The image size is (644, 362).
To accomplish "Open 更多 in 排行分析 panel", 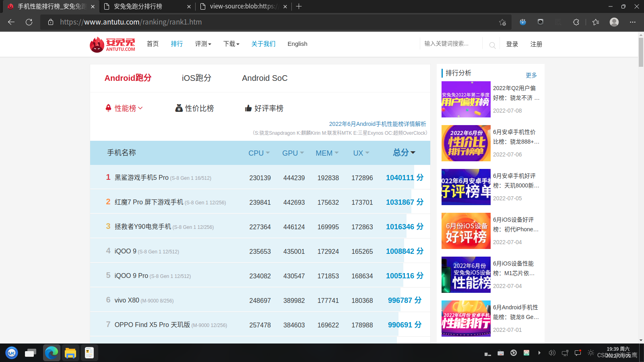I will point(531,75).
